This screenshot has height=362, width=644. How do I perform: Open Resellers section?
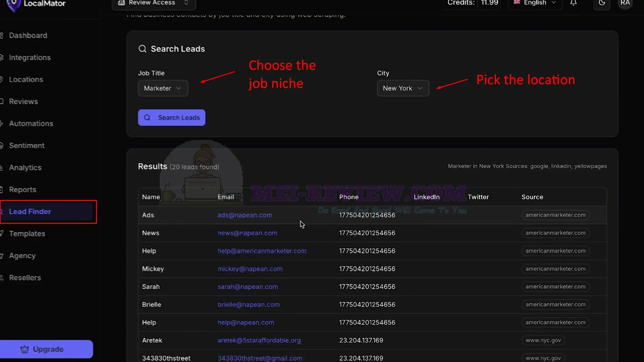[x=25, y=278]
